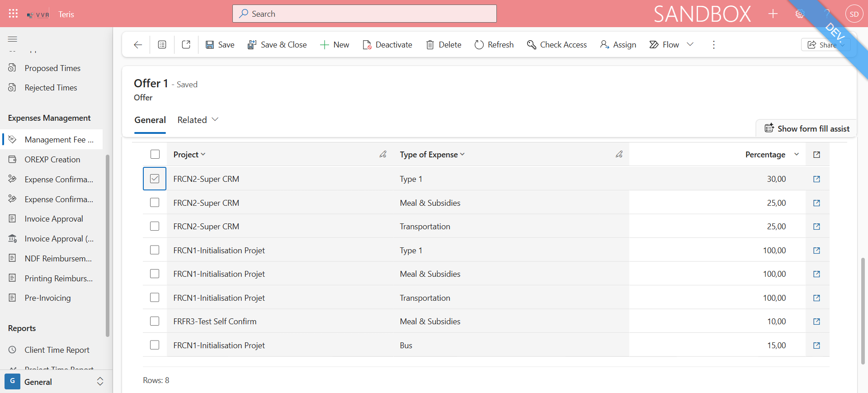Image resolution: width=868 pixels, height=393 pixels.
Task: Click edit pencil in Project column header
Action: [x=383, y=154]
